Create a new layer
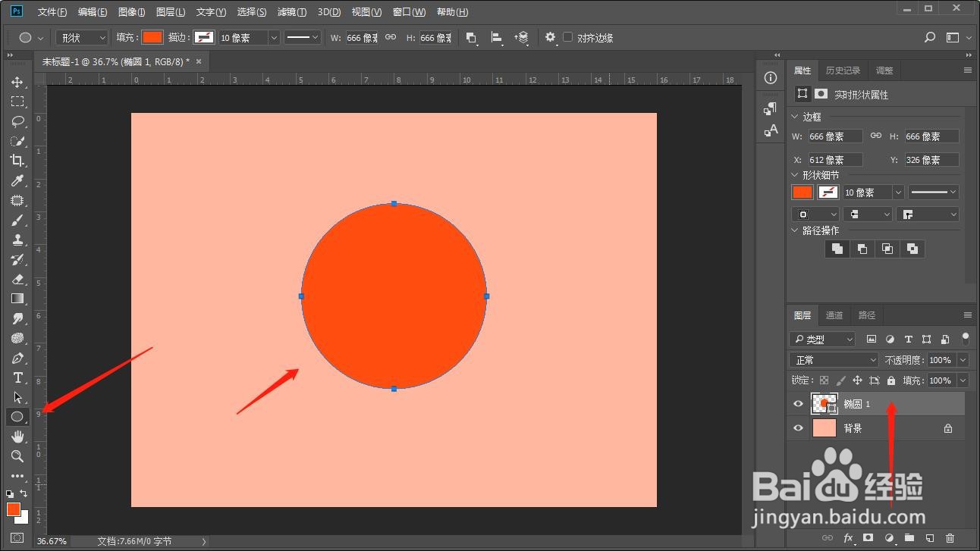 tap(930, 538)
